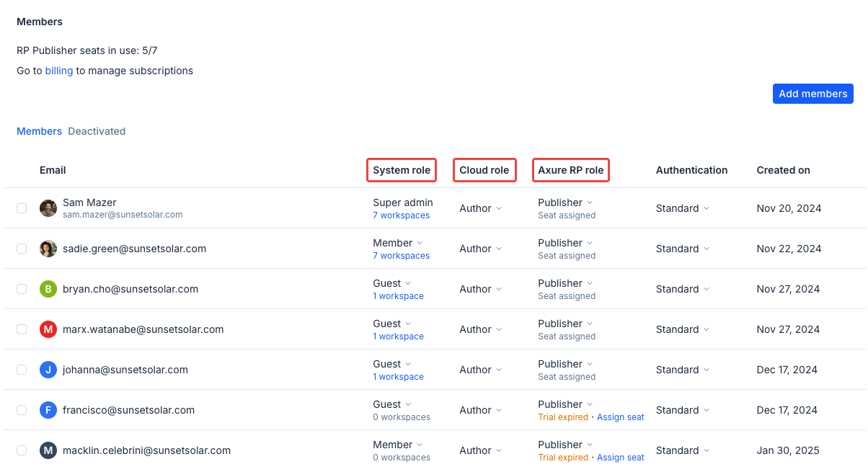868x472 pixels.
Task: Click Assign seat for francisco
Action: [620, 417]
